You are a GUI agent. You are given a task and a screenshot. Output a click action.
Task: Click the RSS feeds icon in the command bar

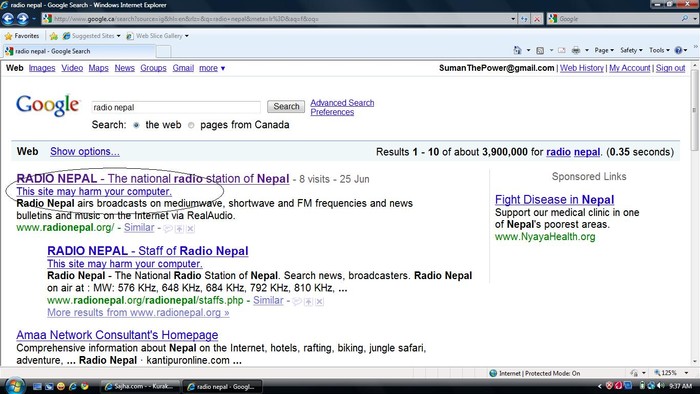(x=540, y=50)
